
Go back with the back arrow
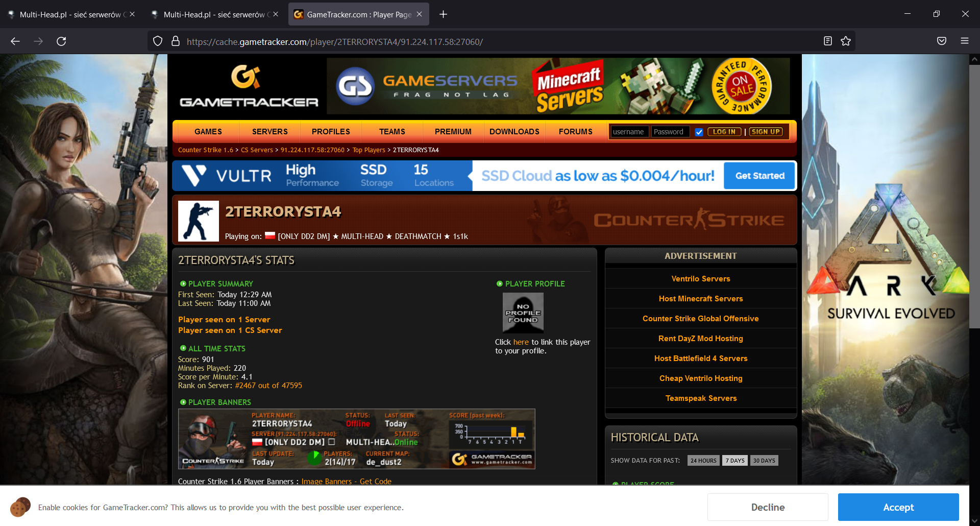point(15,41)
